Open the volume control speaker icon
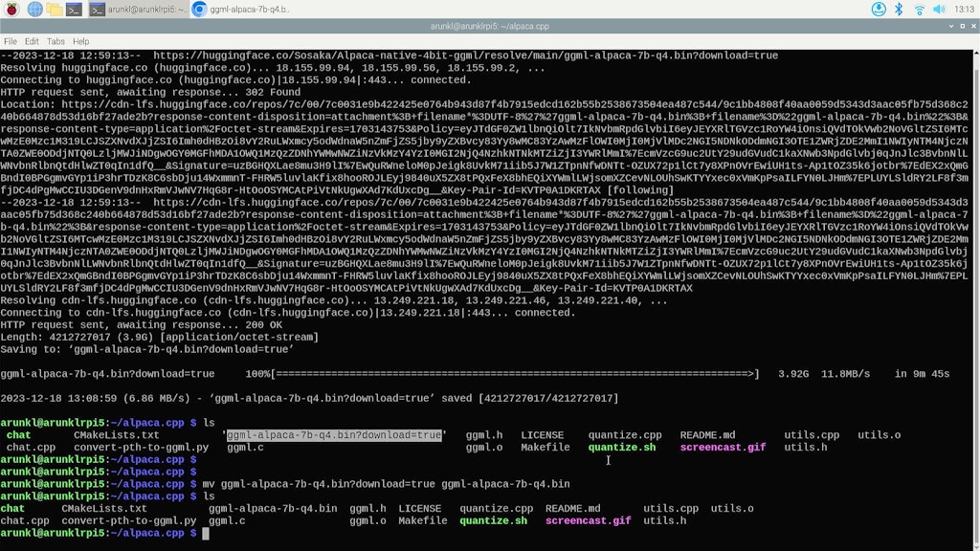This screenshot has width=980, height=551. [939, 10]
